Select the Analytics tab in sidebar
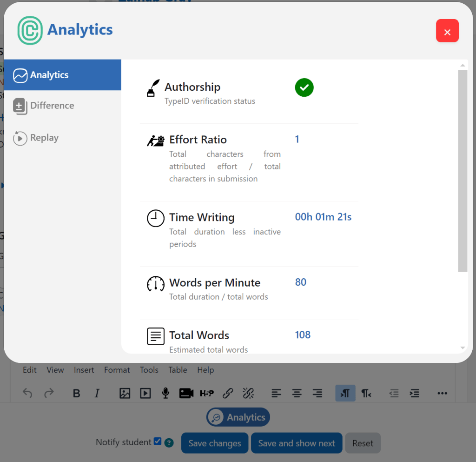Image resolution: width=476 pixels, height=462 pixels. 62,75
